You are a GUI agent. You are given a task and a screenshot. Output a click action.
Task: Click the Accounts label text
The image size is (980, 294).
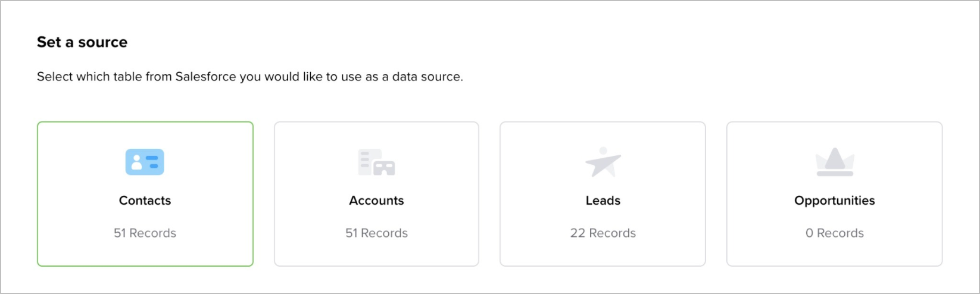(376, 201)
